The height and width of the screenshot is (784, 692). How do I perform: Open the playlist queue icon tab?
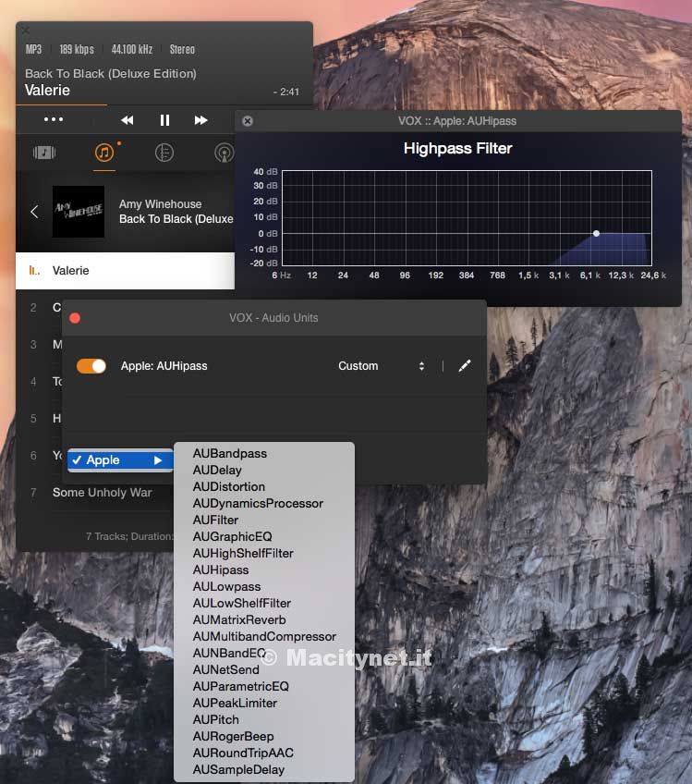point(44,153)
